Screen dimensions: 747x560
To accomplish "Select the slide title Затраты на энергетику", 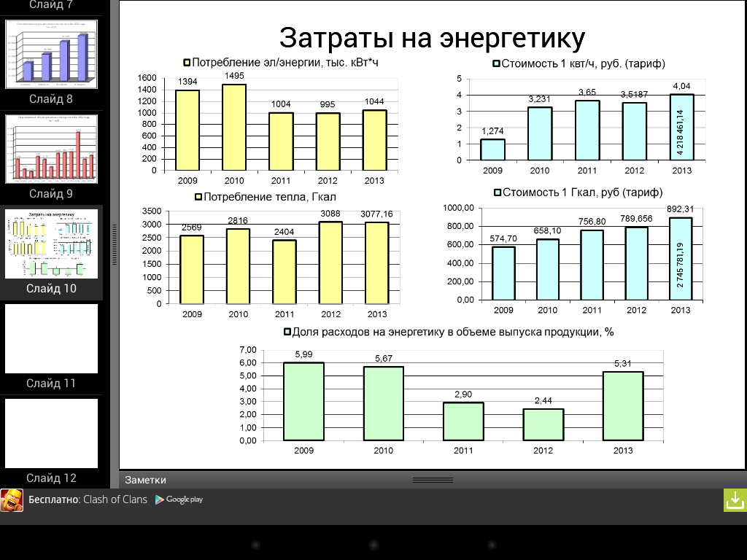I will [x=432, y=38].
